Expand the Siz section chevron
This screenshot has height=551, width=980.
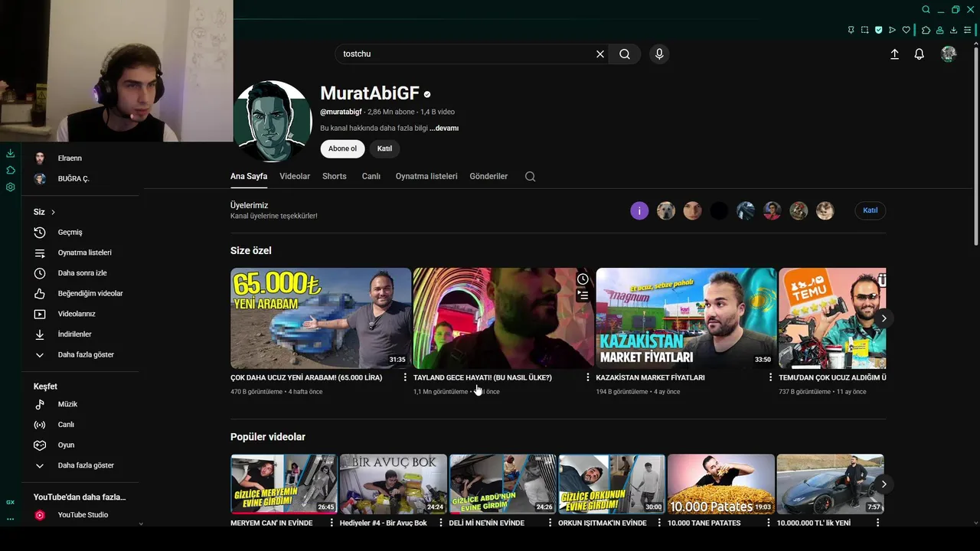53,212
